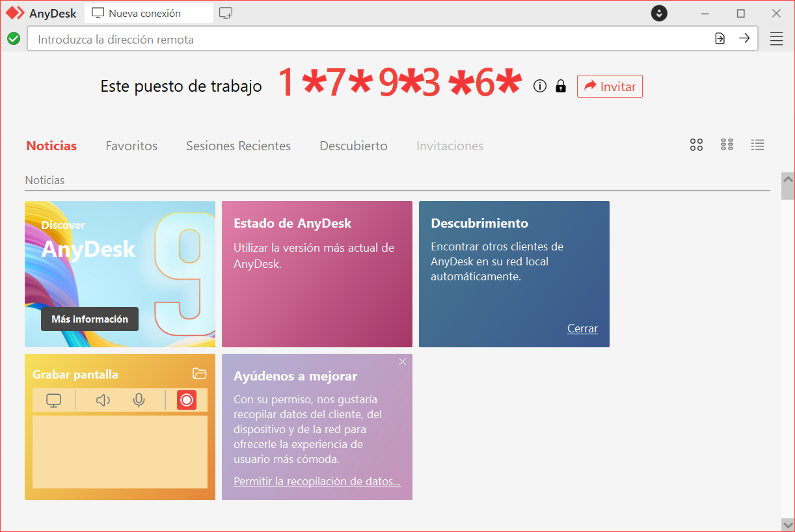Viewport: 795px width, 532px height.
Task: Toggle speaker audio recording
Action: 103,401
